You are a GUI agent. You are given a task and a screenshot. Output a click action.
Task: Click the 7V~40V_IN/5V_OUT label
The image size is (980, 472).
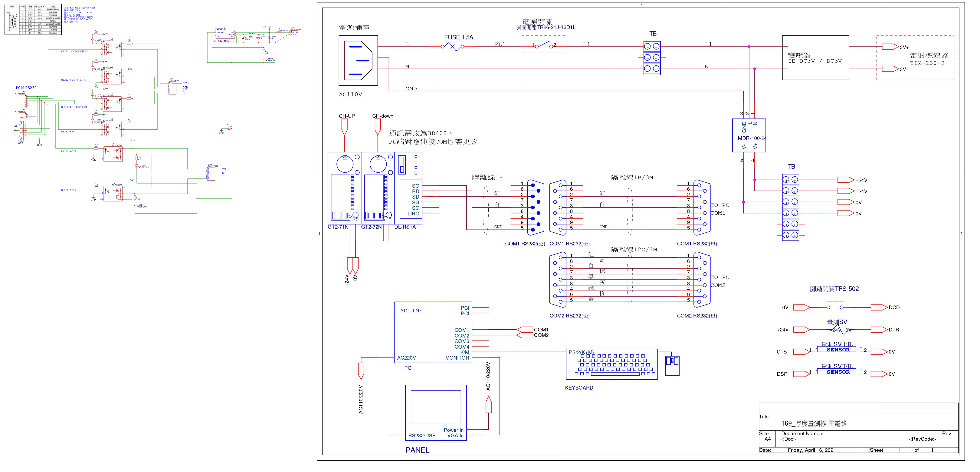point(224,41)
